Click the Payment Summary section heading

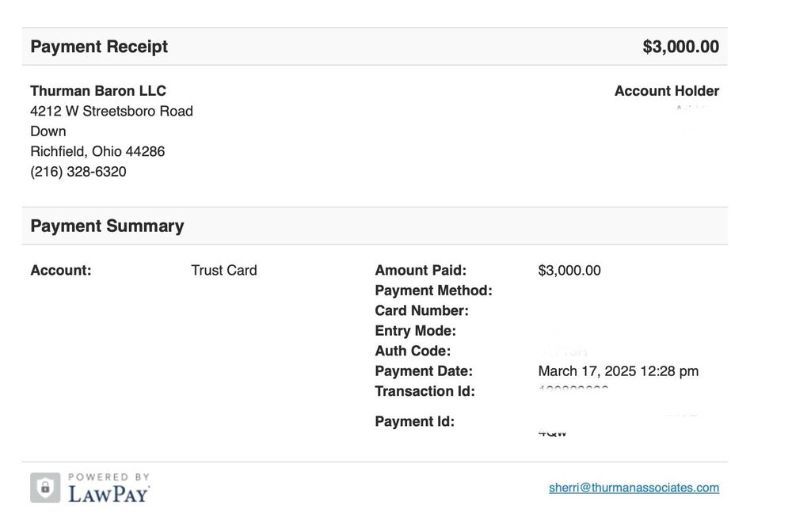[107, 226]
